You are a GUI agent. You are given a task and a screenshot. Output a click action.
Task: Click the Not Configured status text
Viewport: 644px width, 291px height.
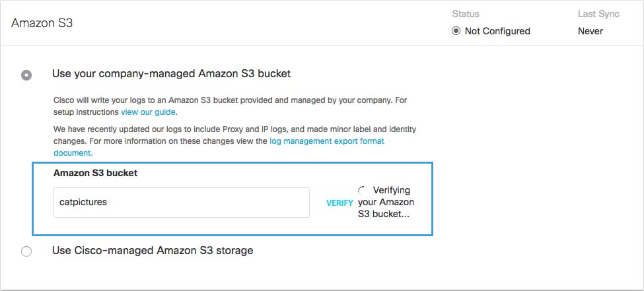point(497,31)
